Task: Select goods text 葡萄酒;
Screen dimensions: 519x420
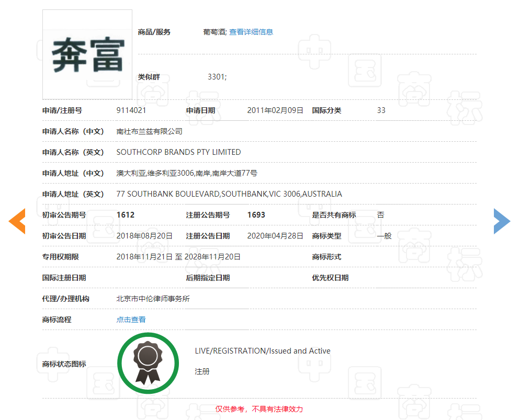Action: (215, 32)
